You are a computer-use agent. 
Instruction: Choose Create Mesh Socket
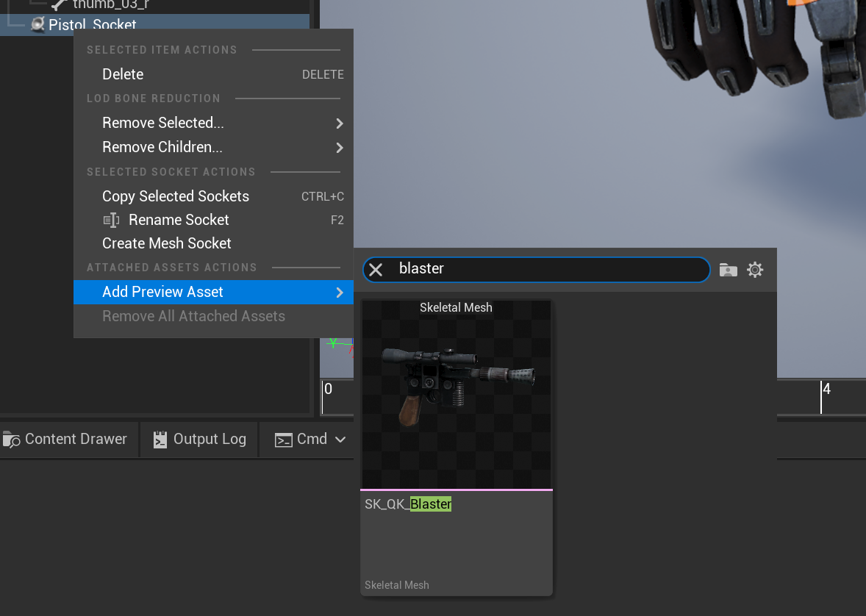(213, 243)
